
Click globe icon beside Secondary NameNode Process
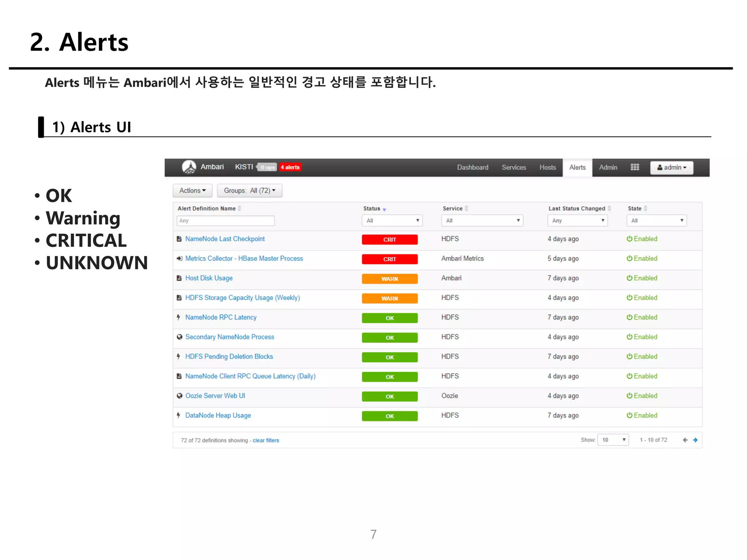coord(179,337)
